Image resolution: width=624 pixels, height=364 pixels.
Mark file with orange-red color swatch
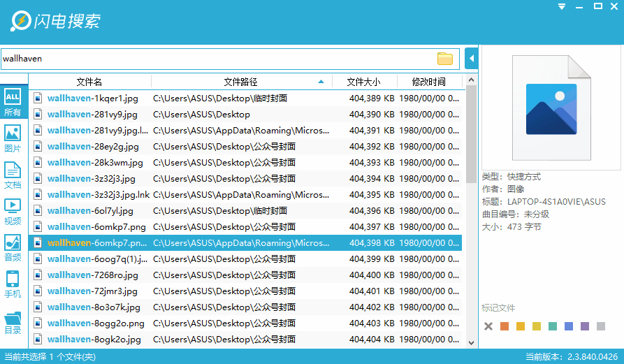pyautogui.click(x=505, y=326)
